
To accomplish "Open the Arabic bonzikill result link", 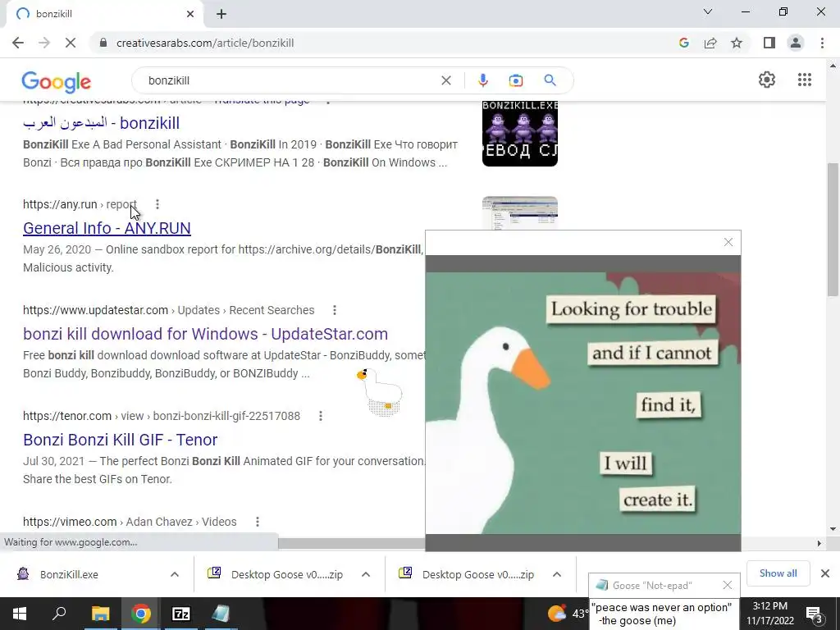I will tap(101, 123).
